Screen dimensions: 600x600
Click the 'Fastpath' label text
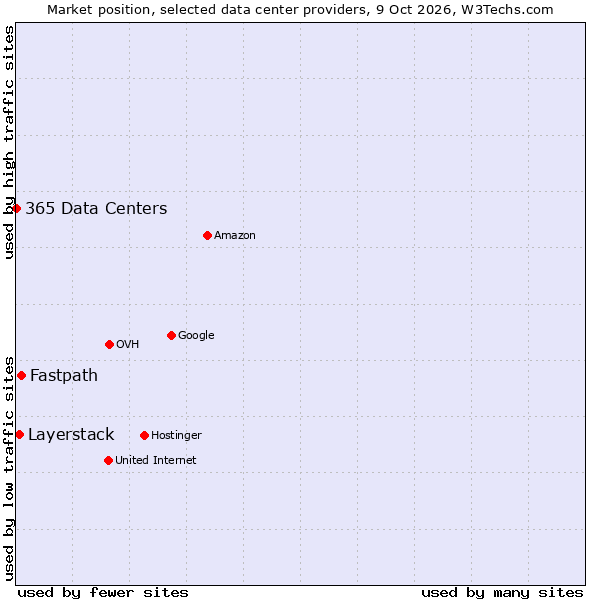64,376
